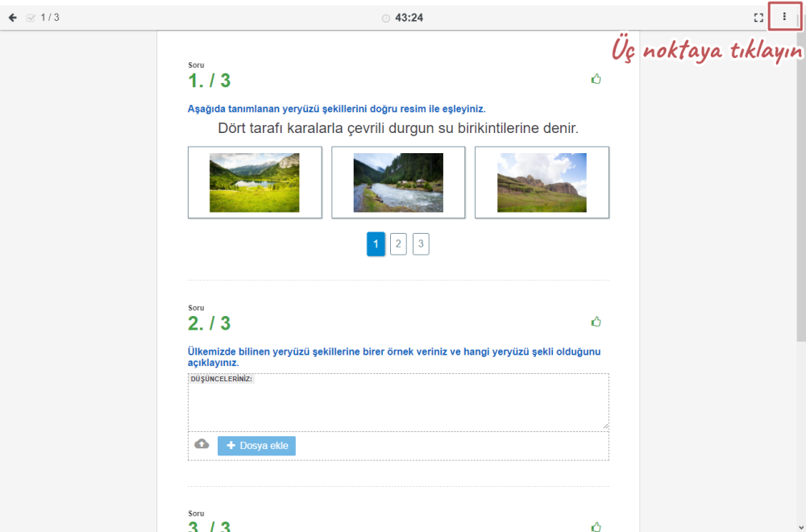The height and width of the screenshot is (532, 806).
Task: Go to matching step 2
Action: [x=398, y=243]
